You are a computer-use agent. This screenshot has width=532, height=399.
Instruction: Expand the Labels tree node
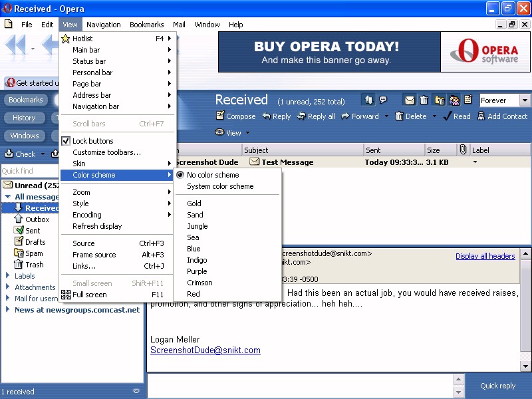(8, 276)
